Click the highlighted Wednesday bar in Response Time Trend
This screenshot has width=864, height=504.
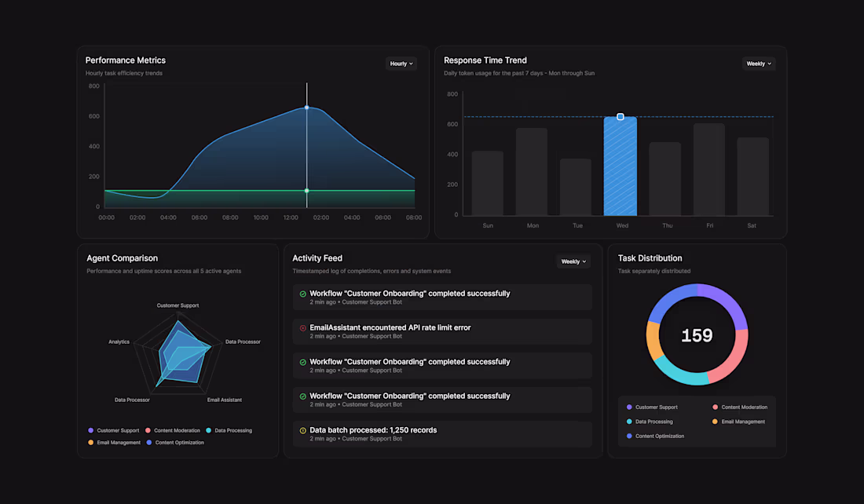pyautogui.click(x=621, y=165)
